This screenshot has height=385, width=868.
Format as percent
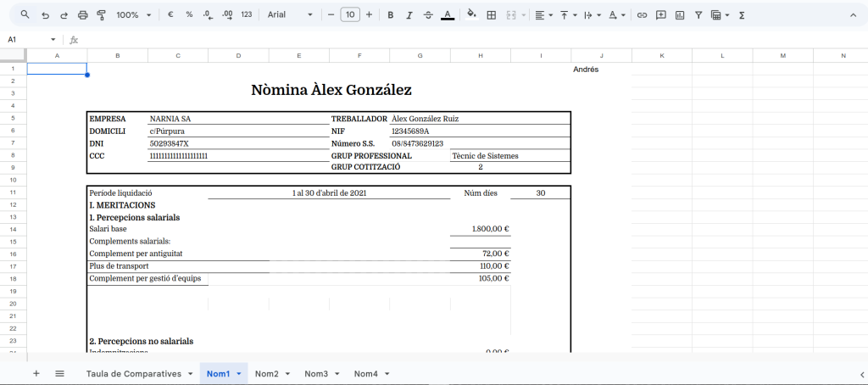point(189,15)
